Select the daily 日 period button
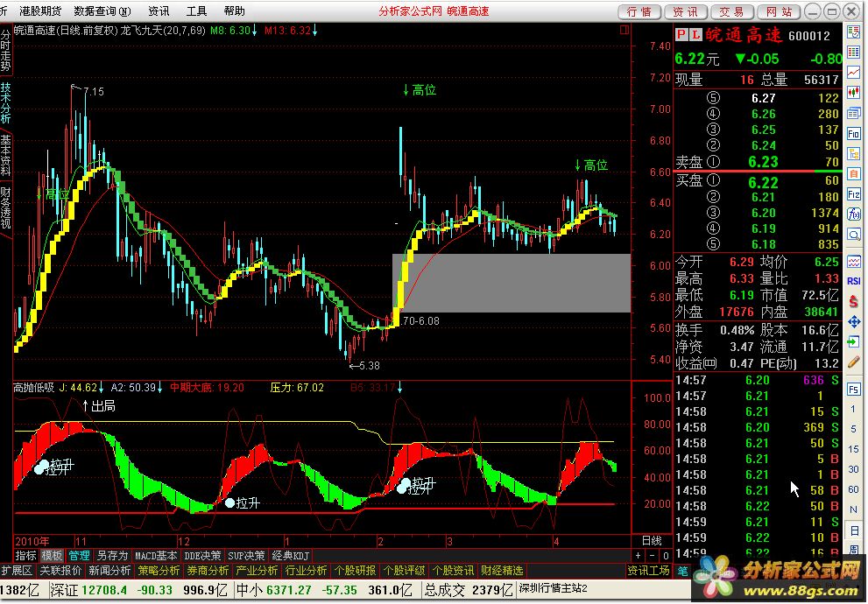 tap(854, 531)
